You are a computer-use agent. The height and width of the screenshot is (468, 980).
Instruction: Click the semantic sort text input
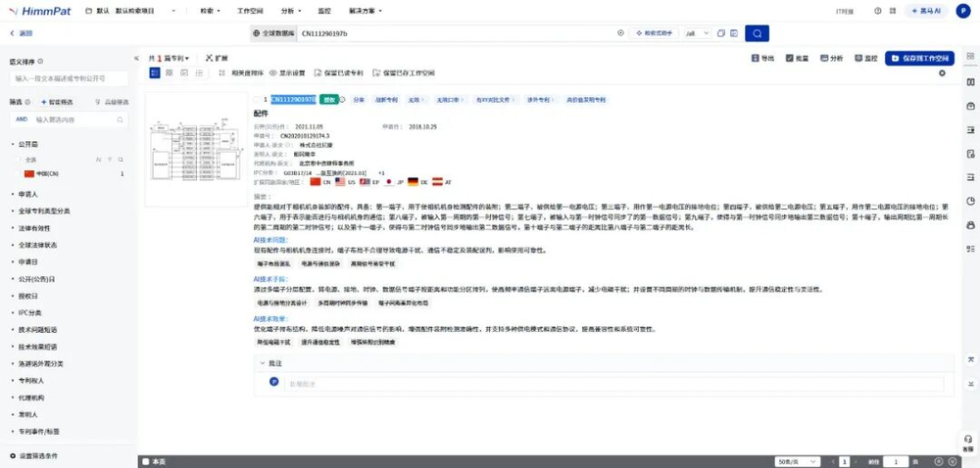(x=69, y=78)
